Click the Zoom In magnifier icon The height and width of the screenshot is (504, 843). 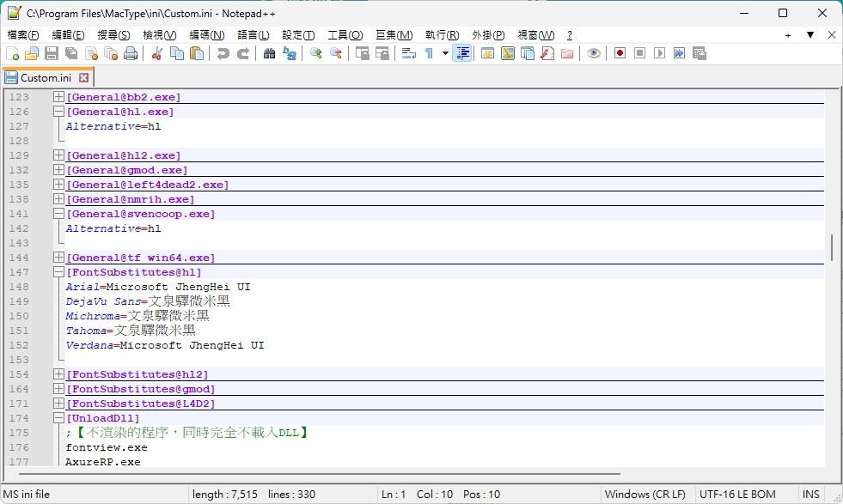(315, 53)
